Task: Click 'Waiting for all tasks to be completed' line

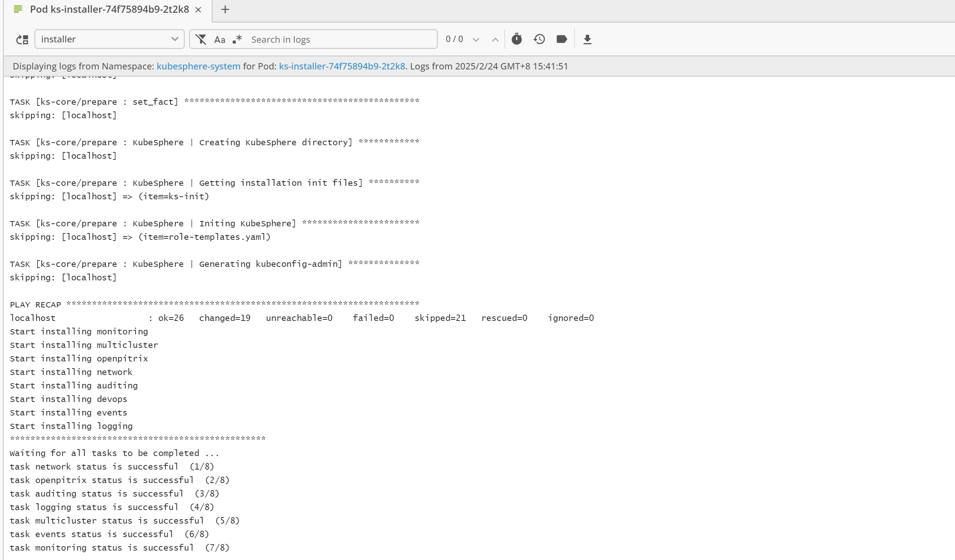Action: (x=114, y=453)
